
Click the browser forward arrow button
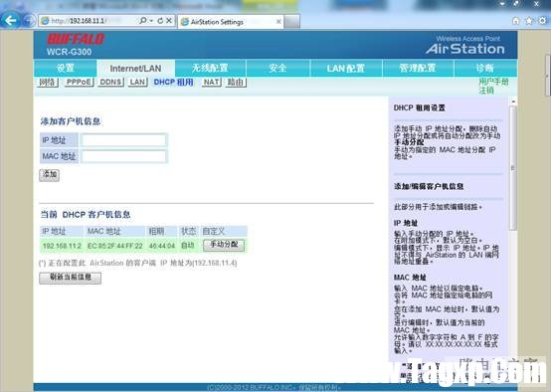click(x=29, y=21)
